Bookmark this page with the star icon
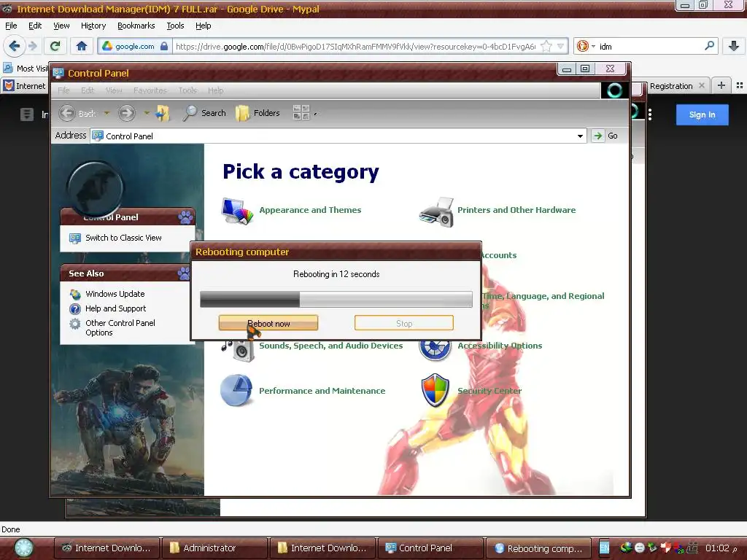Image resolution: width=747 pixels, height=560 pixels. [546, 46]
